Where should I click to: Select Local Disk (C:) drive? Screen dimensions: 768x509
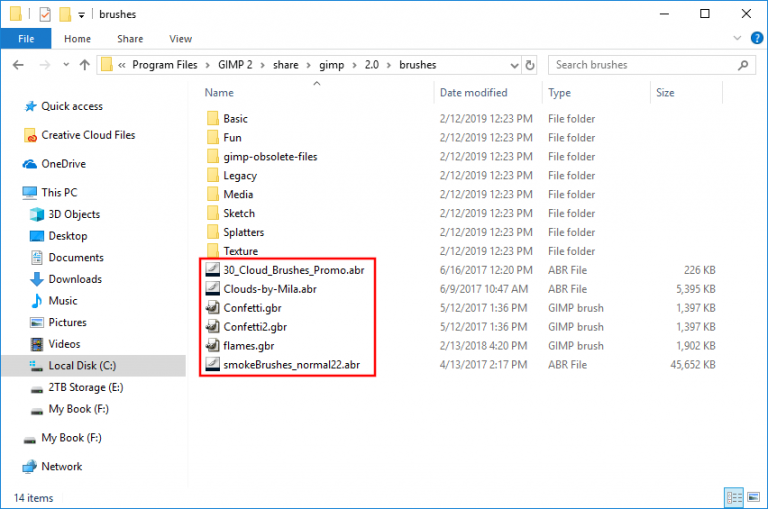coord(94,365)
